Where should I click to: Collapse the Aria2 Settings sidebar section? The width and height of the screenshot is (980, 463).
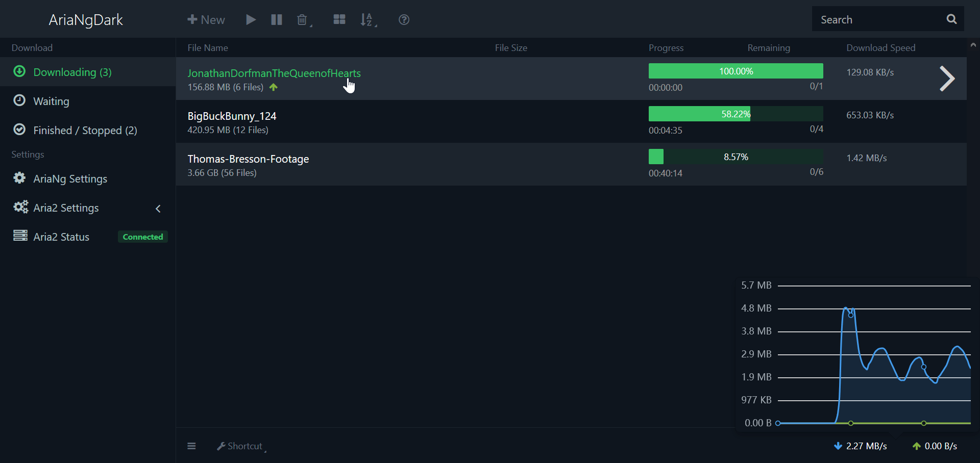click(x=158, y=209)
